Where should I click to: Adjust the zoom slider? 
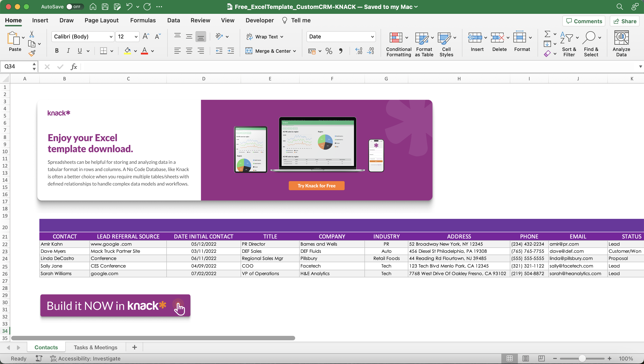tap(583, 358)
